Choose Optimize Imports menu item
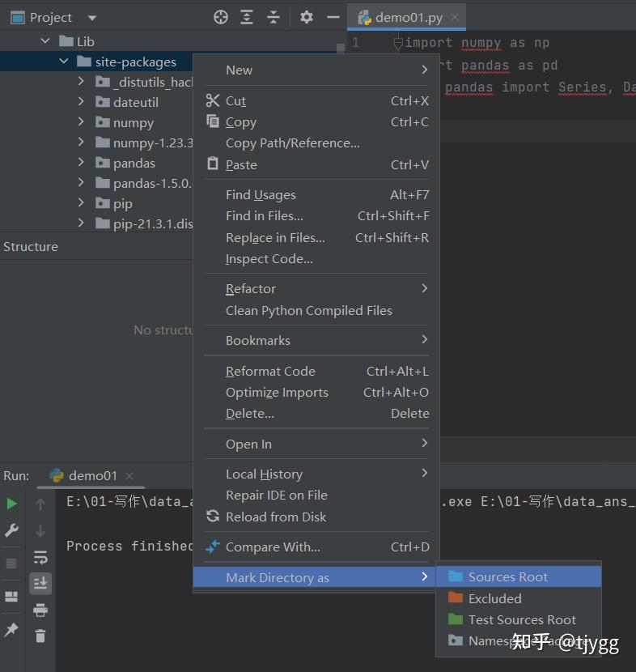This screenshot has width=636, height=672. tap(316, 393)
